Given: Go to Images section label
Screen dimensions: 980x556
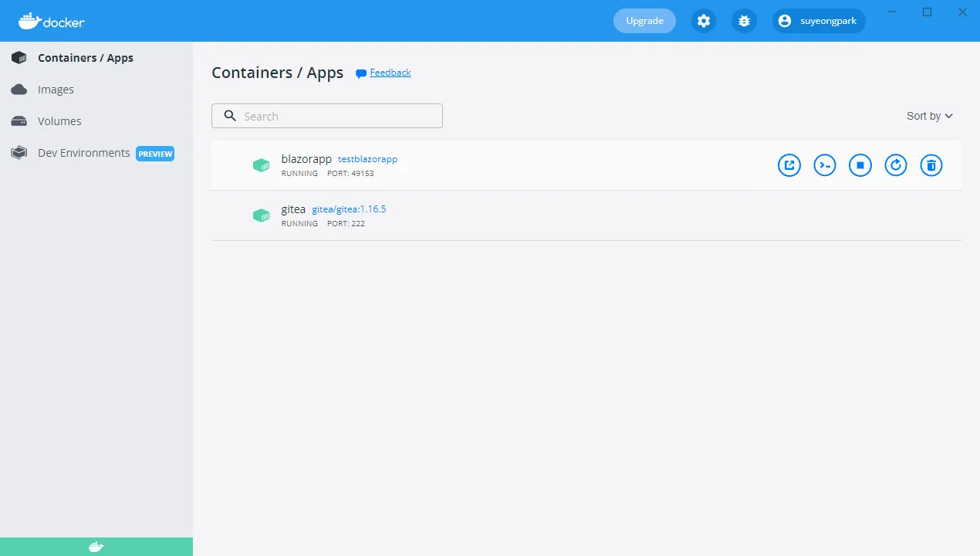Looking at the screenshot, I should tap(56, 90).
